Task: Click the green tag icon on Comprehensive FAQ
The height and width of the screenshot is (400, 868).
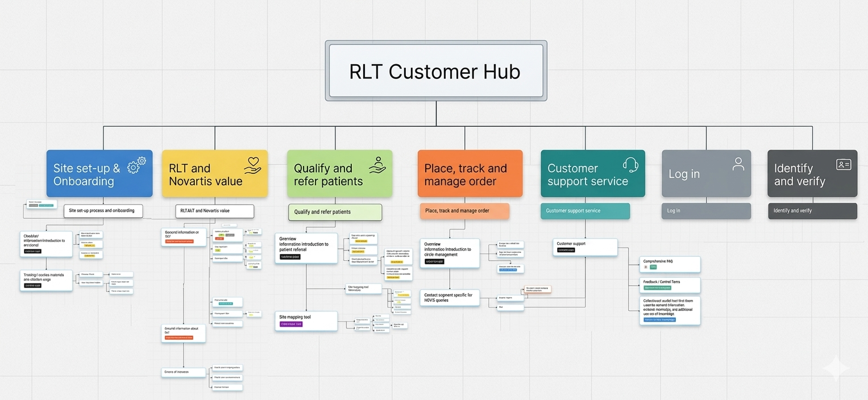Action: click(653, 266)
